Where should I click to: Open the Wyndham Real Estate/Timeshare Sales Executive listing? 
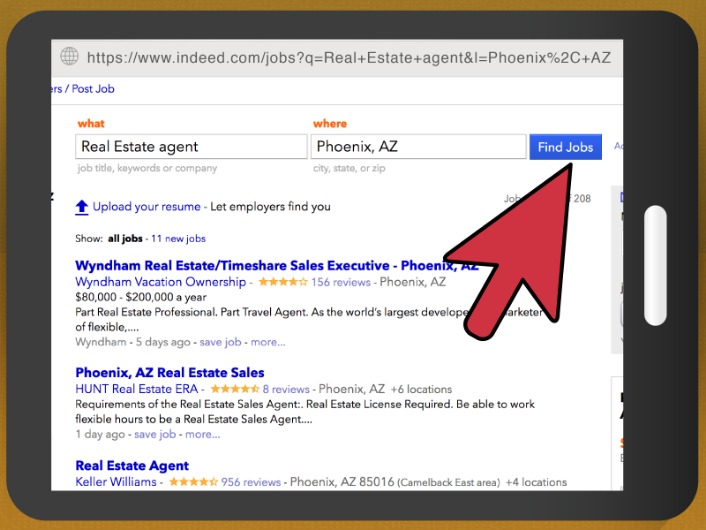click(276, 266)
